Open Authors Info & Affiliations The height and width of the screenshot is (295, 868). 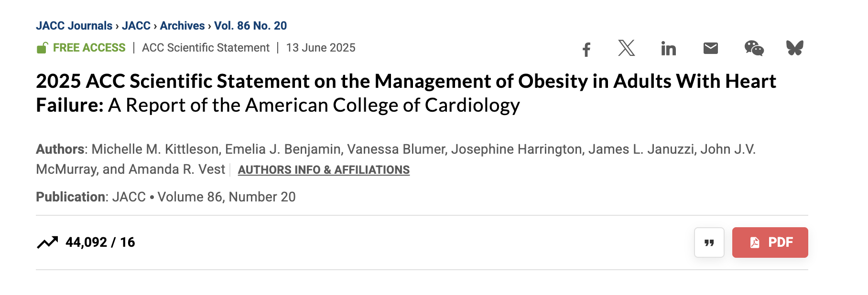point(324,170)
